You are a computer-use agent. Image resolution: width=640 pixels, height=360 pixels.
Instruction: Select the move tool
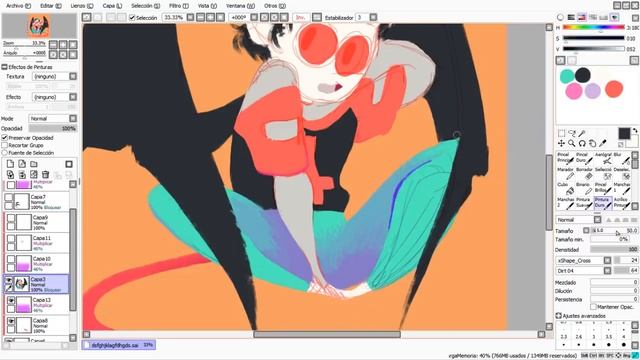562,143
